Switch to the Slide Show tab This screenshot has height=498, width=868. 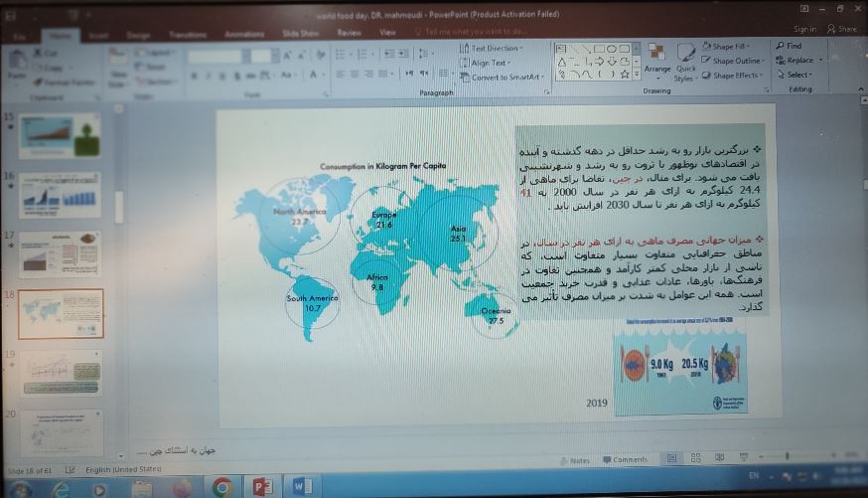pyautogui.click(x=304, y=32)
